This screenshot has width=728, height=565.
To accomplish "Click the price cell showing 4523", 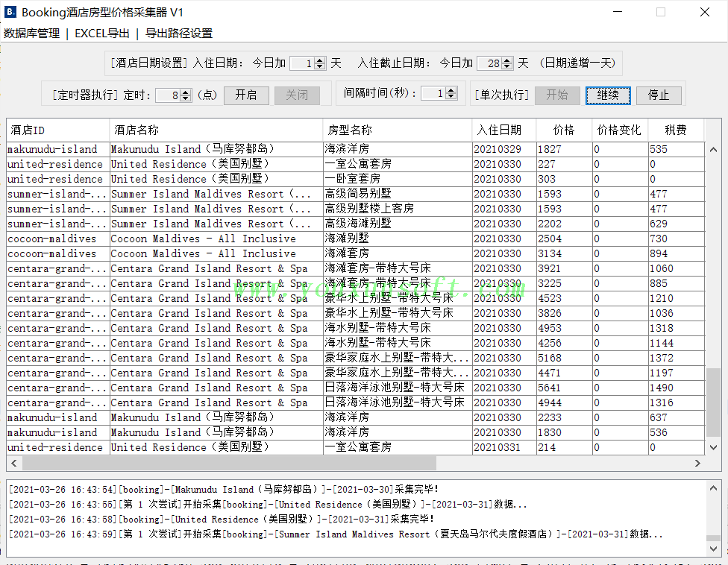I will coord(564,298).
